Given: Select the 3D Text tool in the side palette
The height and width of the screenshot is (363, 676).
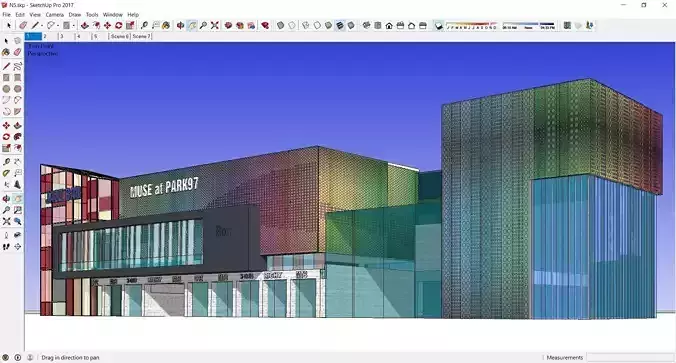Looking at the screenshot, I should tap(17, 185).
